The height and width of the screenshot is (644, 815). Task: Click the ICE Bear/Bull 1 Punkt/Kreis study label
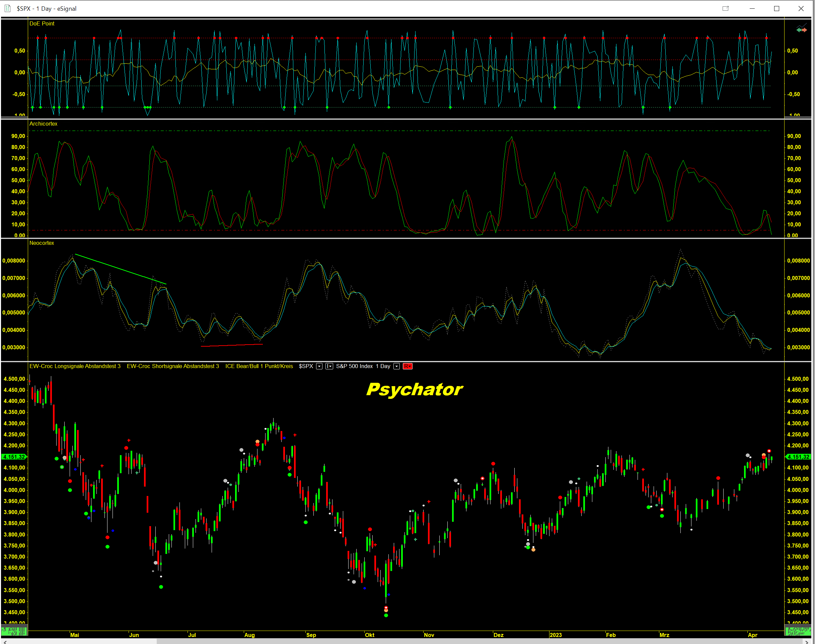point(259,366)
